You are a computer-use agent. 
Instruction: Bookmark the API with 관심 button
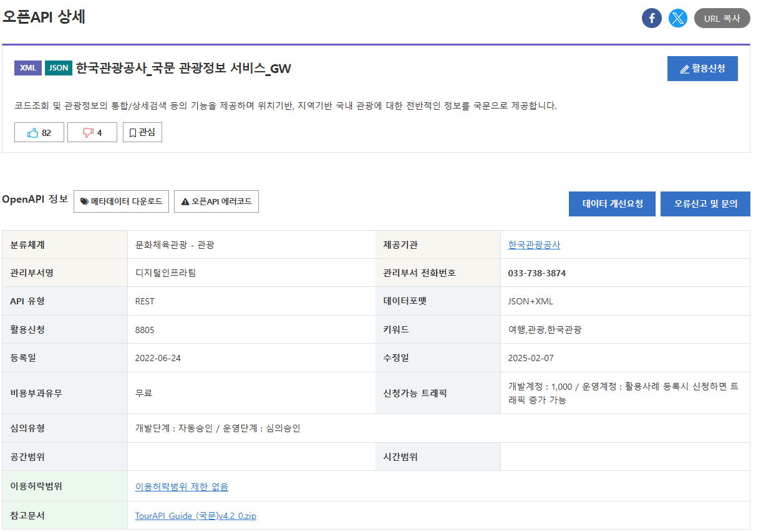142,132
